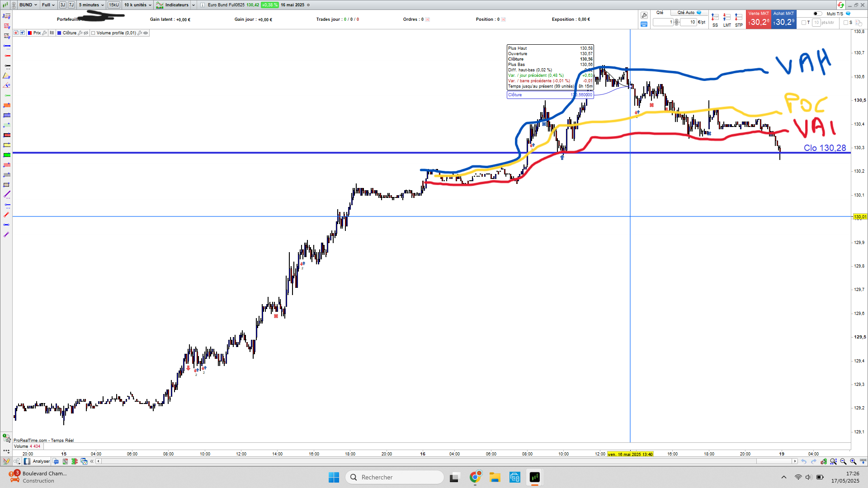Click the STP stop order icon
Screen dimensions: 868x488
coord(738,17)
